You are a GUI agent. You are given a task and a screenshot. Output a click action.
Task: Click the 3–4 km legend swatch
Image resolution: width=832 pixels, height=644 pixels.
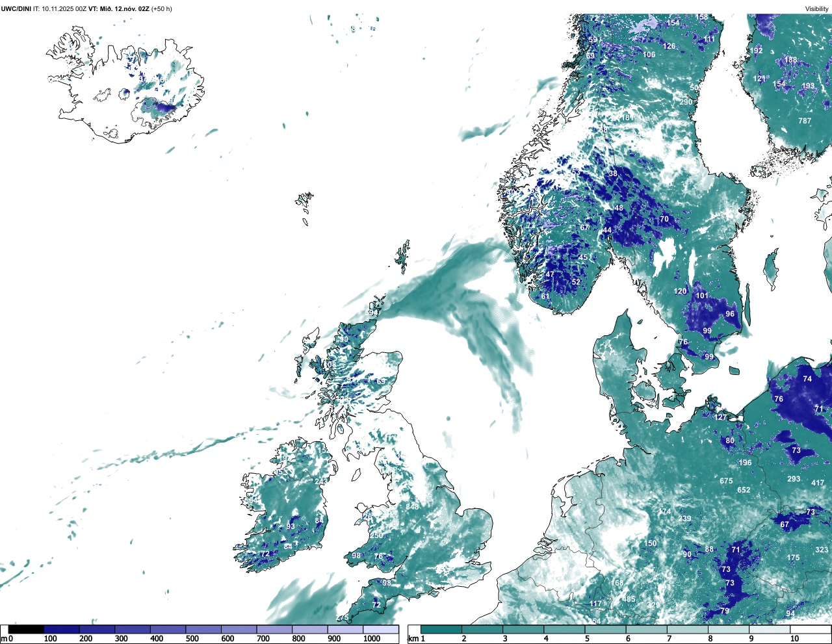(523, 630)
